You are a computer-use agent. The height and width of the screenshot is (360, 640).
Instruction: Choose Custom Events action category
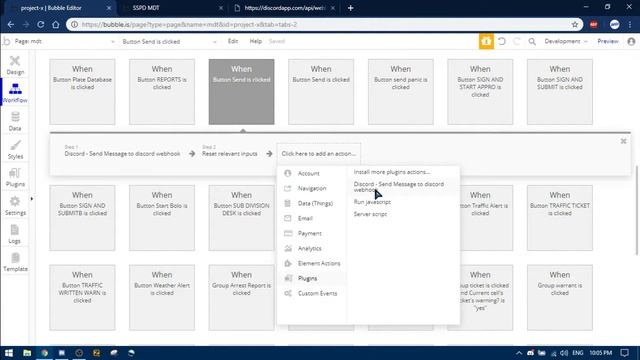tap(311, 293)
